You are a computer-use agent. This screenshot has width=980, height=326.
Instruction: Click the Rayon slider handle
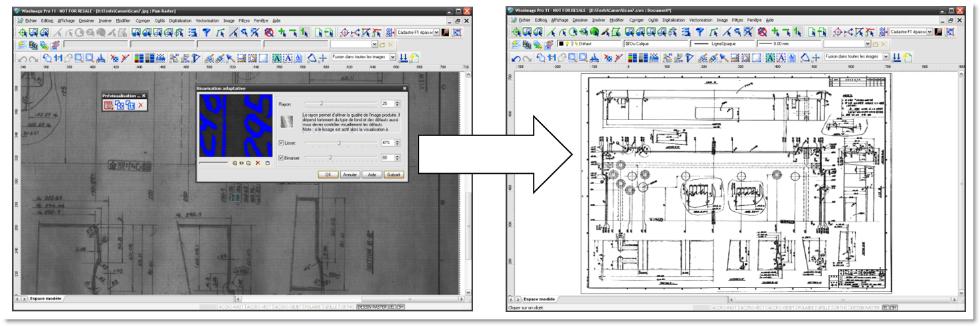pyautogui.click(x=321, y=103)
